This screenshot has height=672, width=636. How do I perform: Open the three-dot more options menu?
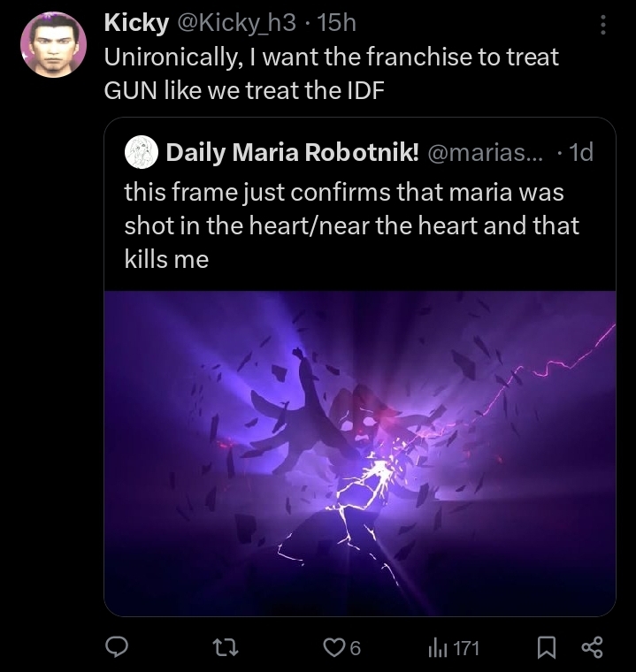pyautogui.click(x=603, y=25)
